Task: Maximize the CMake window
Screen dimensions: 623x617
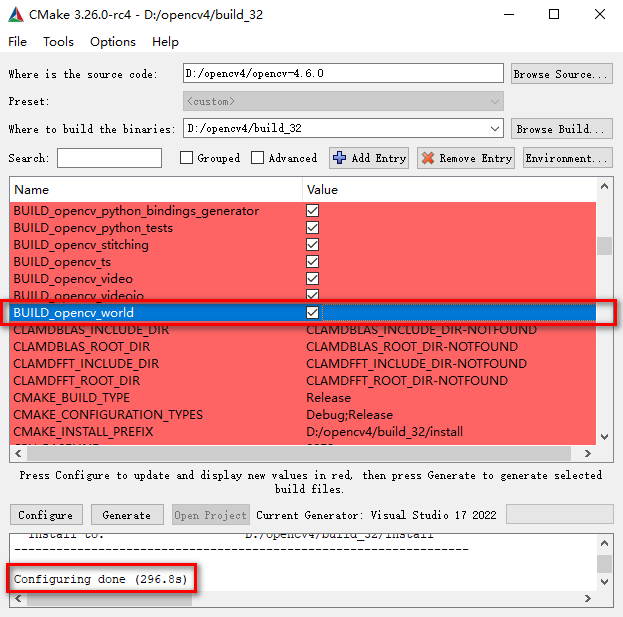Action: click(554, 15)
